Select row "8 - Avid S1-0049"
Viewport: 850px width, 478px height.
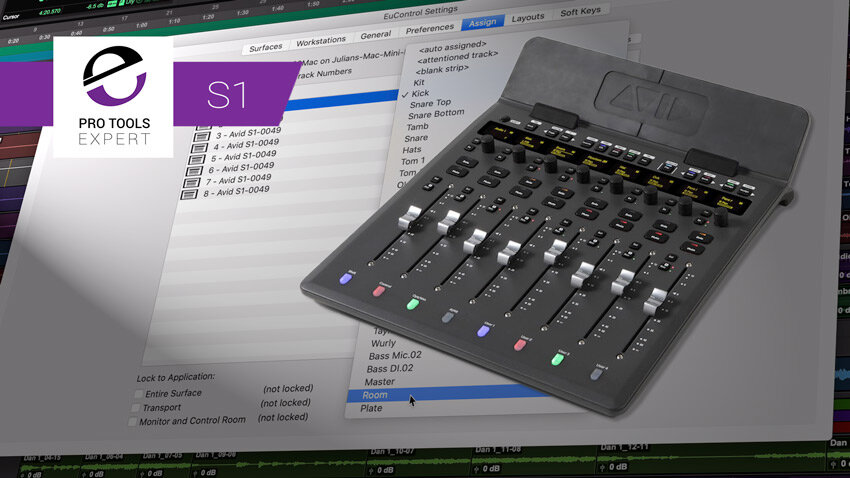pyautogui.click(x=236, y=192)
